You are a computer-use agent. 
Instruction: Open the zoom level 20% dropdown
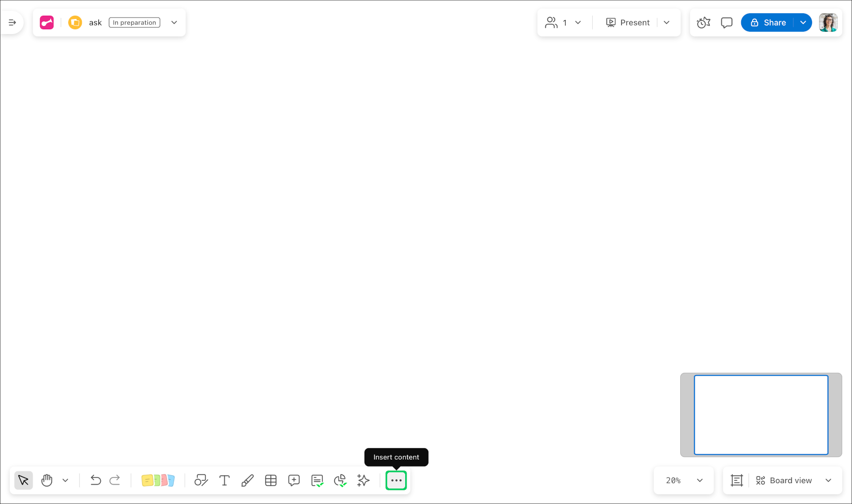pyautogui.click(x=683, y=480)
